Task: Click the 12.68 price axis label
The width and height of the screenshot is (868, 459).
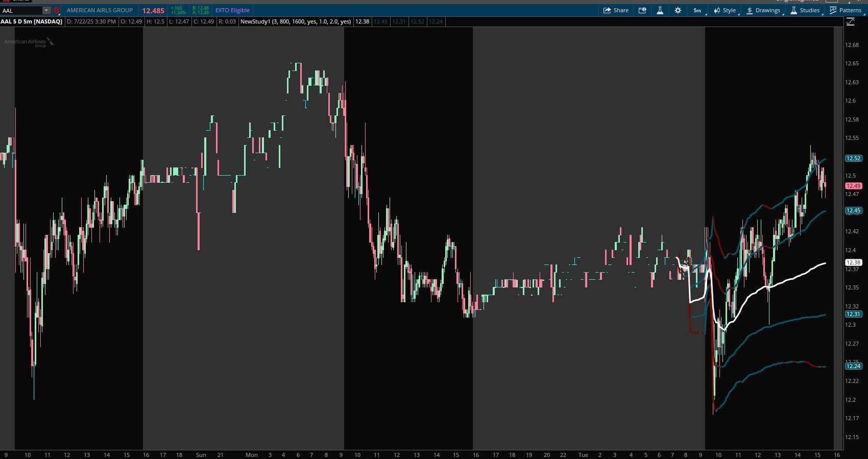Action: [852, 45]
